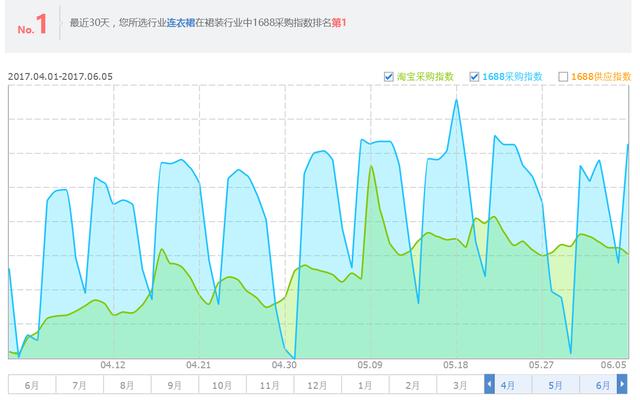This screenshot has height=400, width=640.
Task: Select 6月 at timeline start
Action: pos(31,384)
